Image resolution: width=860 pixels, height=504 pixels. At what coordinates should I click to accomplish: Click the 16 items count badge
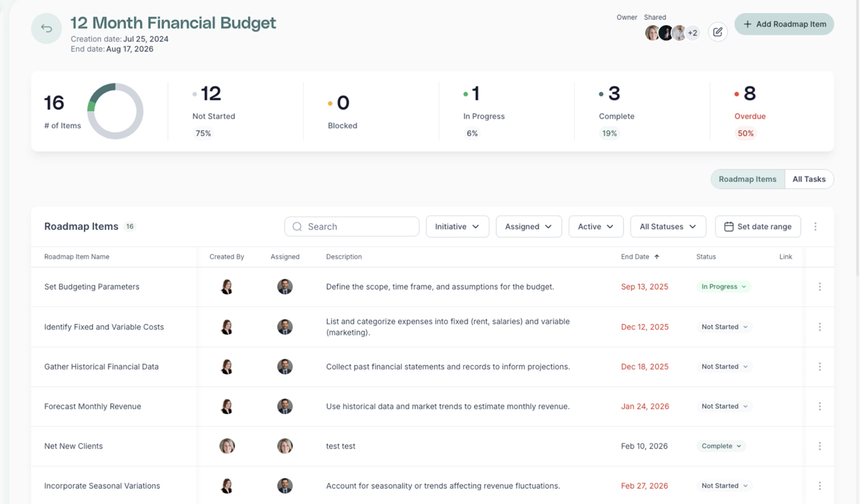pyautogui.click(x=130, y=226)
